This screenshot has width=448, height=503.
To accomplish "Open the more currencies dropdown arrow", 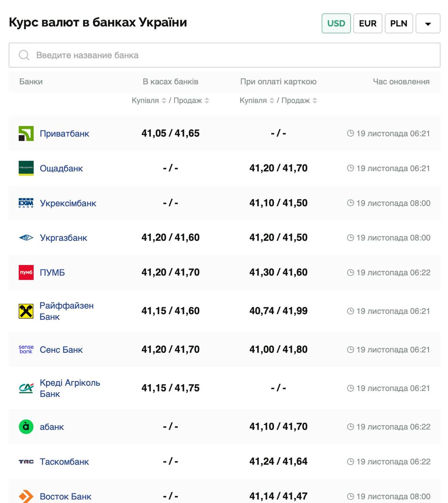I will point(428,24).
